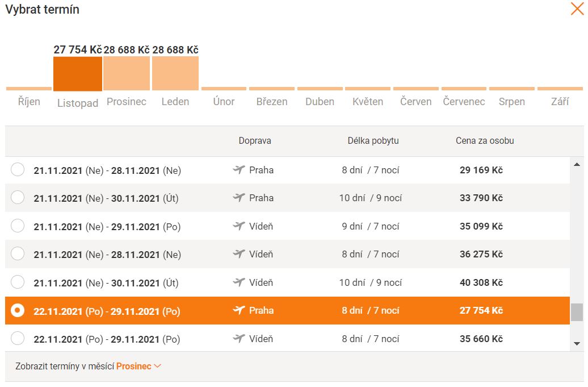Image resolution: width=588 pixels, height=387 pixels.
Task: Select radio for Praha 29 169 Kč term
Action: point(18,170)
